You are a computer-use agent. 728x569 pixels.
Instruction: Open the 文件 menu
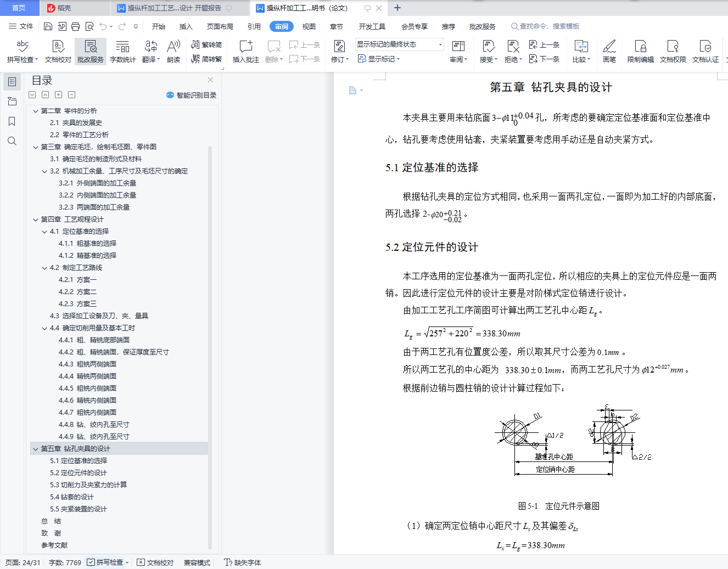pos(21,26)
